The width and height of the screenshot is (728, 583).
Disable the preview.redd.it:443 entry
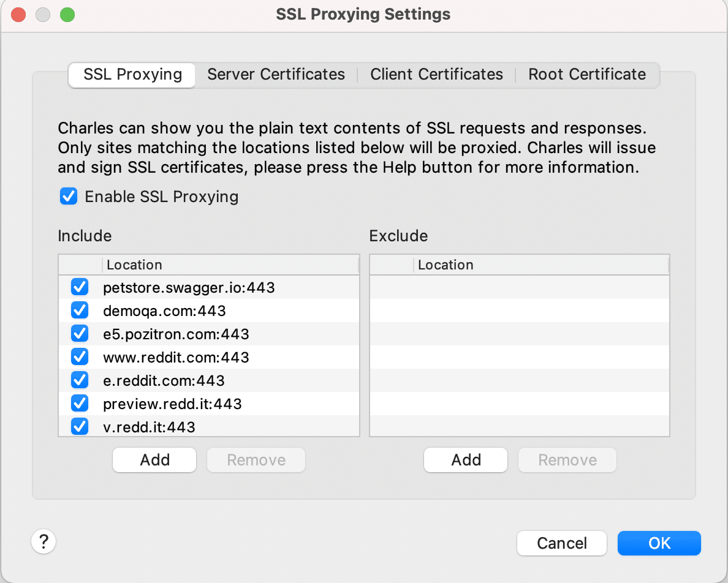(79, 403)
